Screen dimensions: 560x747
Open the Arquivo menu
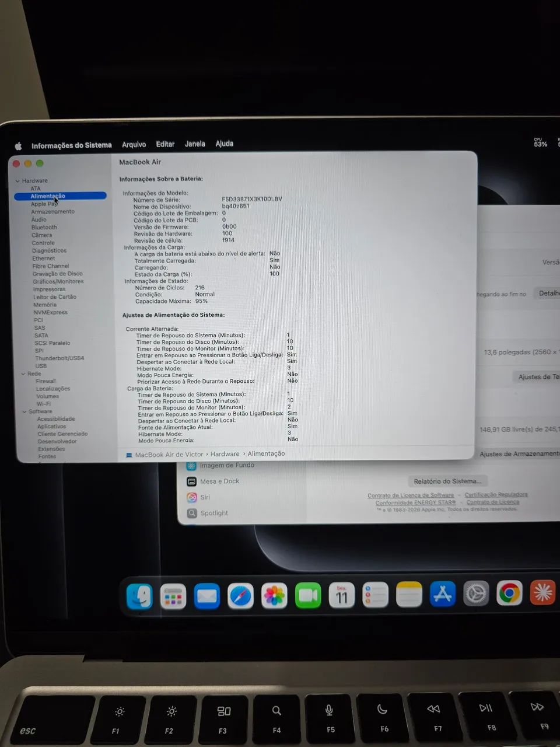coord(134,145)
